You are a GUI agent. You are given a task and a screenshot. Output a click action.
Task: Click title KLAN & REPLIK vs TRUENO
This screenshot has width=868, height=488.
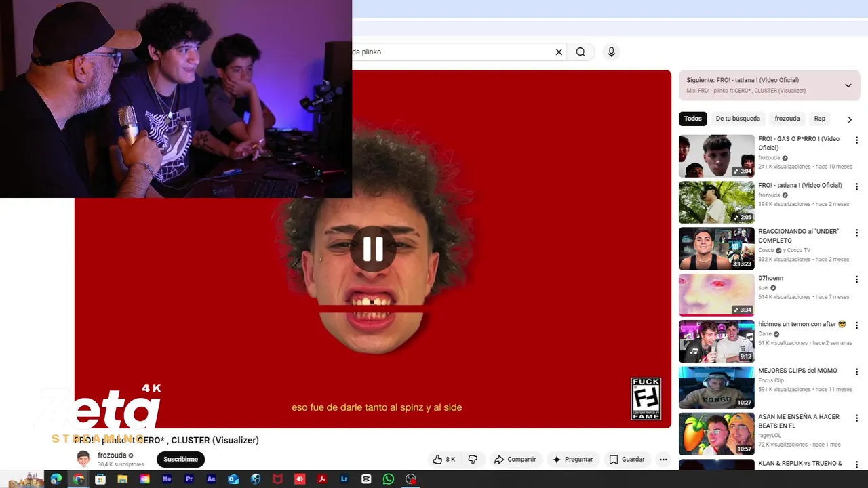click(800, 464)
